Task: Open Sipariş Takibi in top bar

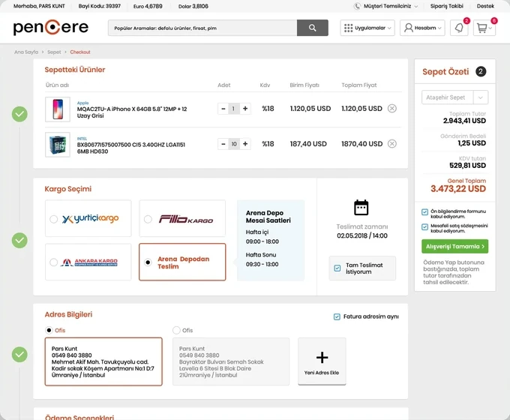Action: point(446,6)
